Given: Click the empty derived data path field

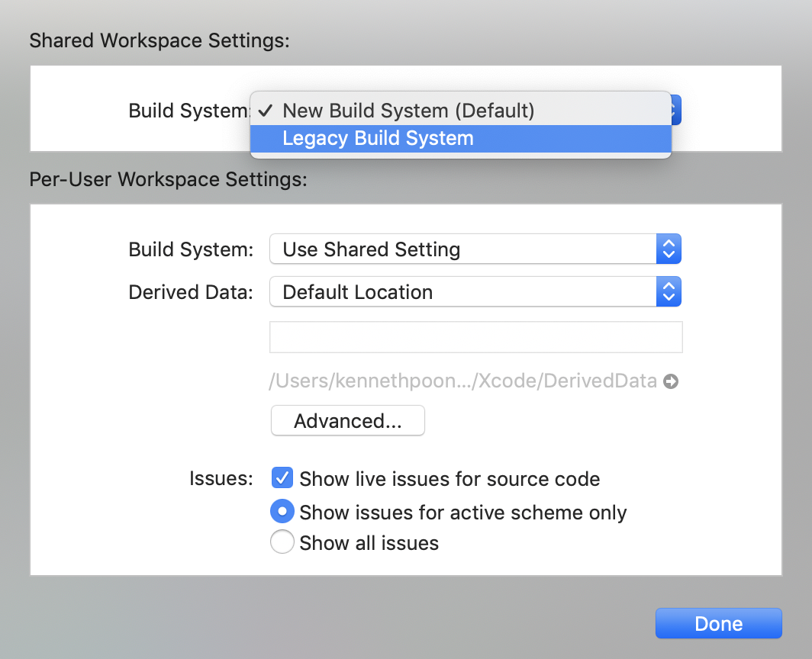Looking at the screenshot, I should tap(476, 337).
